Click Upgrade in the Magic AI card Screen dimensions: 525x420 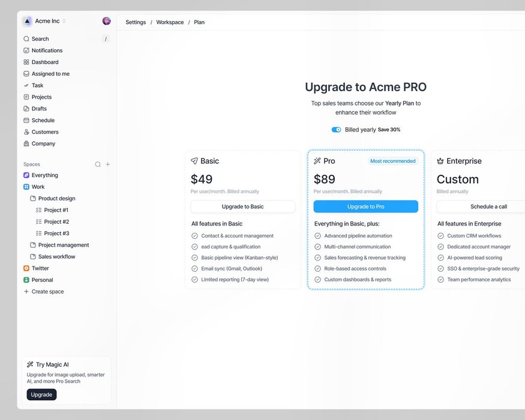point(41,395)
